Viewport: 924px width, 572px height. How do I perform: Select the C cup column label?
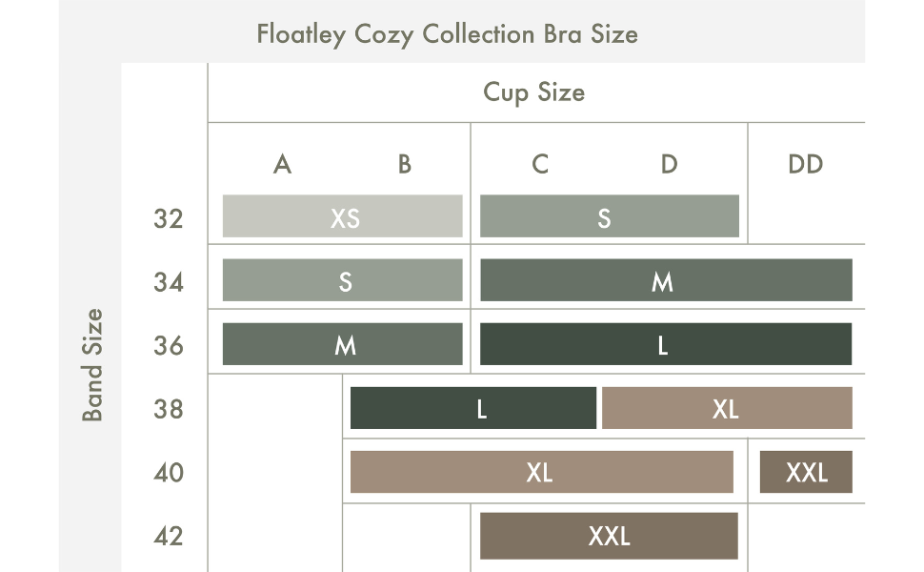(540, 164)
